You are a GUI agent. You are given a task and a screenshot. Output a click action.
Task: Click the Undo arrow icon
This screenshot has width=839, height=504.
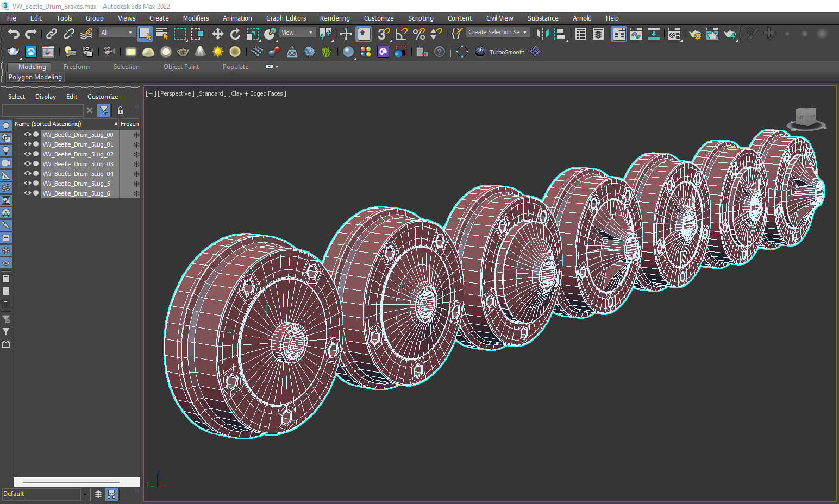[x=14, y=34]
